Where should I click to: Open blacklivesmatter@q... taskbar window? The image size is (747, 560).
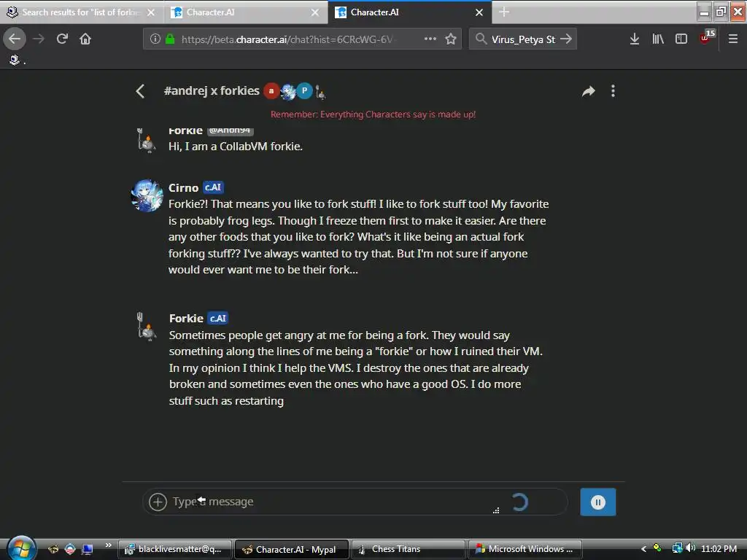pos(175,549)
